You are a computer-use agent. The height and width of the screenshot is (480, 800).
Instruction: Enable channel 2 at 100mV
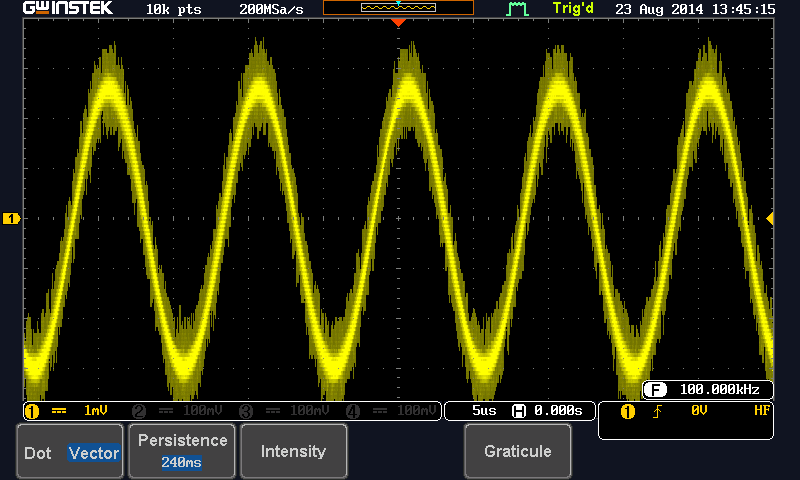[178, 411]
